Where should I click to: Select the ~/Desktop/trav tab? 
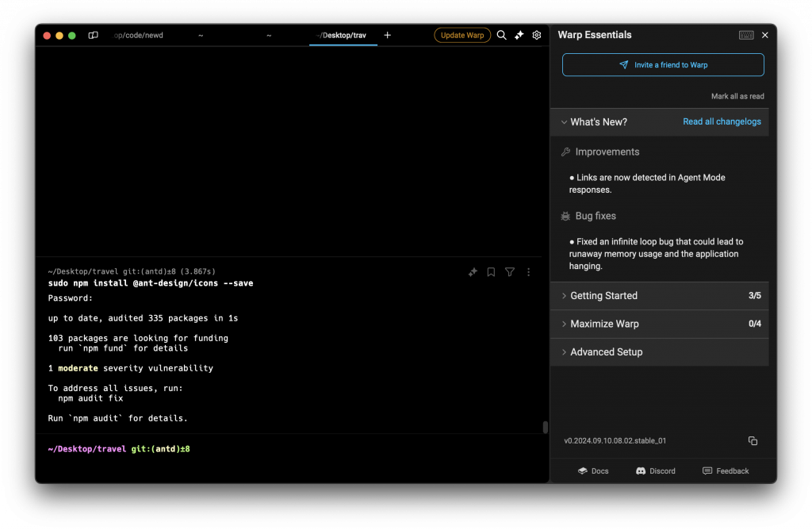tap(343, 35)
